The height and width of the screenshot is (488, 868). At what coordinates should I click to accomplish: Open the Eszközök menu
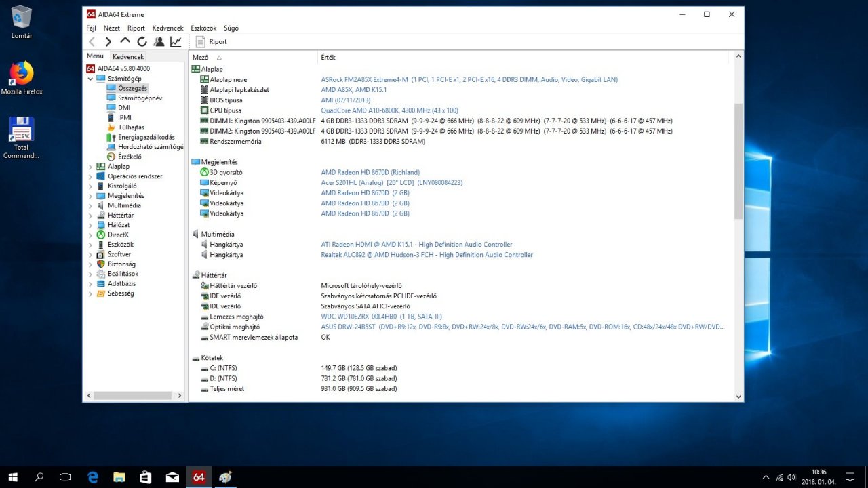pyautogui.click(x=203, y=28)
